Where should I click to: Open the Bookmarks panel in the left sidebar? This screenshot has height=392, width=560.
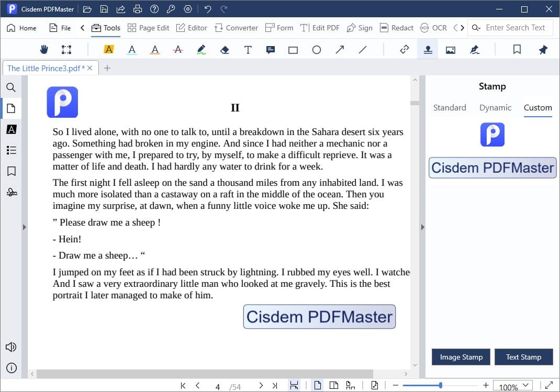(11, 171)
